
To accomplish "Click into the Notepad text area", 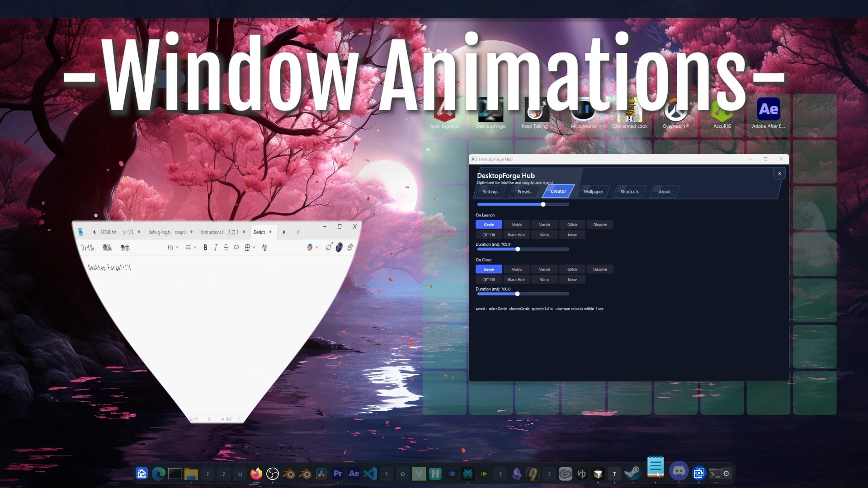I will click(217, 334).
